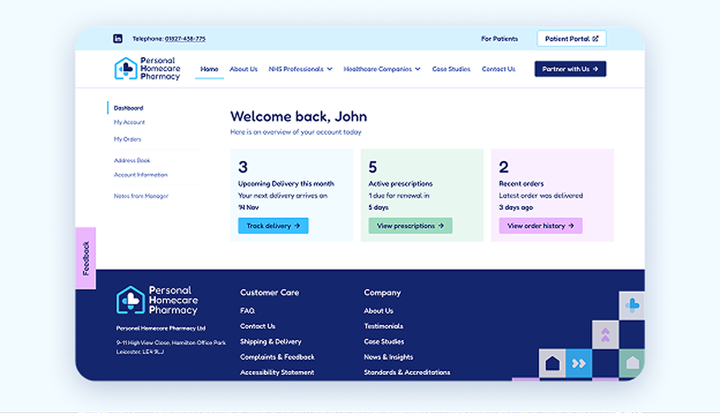The height and width of the screenshot is (417, 720).
Task: Open Address Book in the sidebar
Action: click(x=132, y=160)
